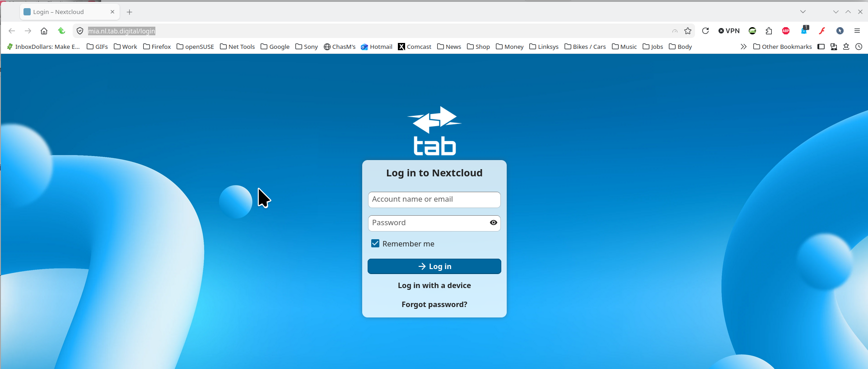
Task: Click the Log in button
Action: click(x=434, y=266)
